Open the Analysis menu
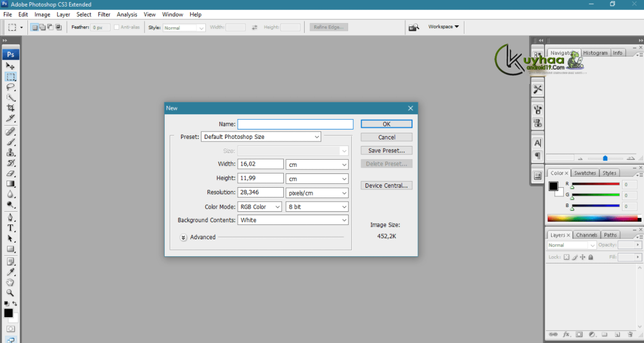Screen dimensions: 644x343 pos(127,14)
